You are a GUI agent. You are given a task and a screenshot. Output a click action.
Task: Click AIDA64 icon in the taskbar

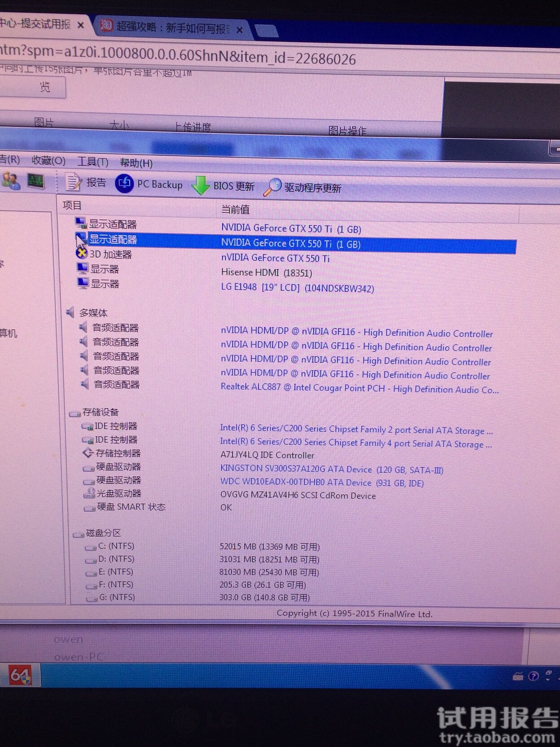click(21, 675)
